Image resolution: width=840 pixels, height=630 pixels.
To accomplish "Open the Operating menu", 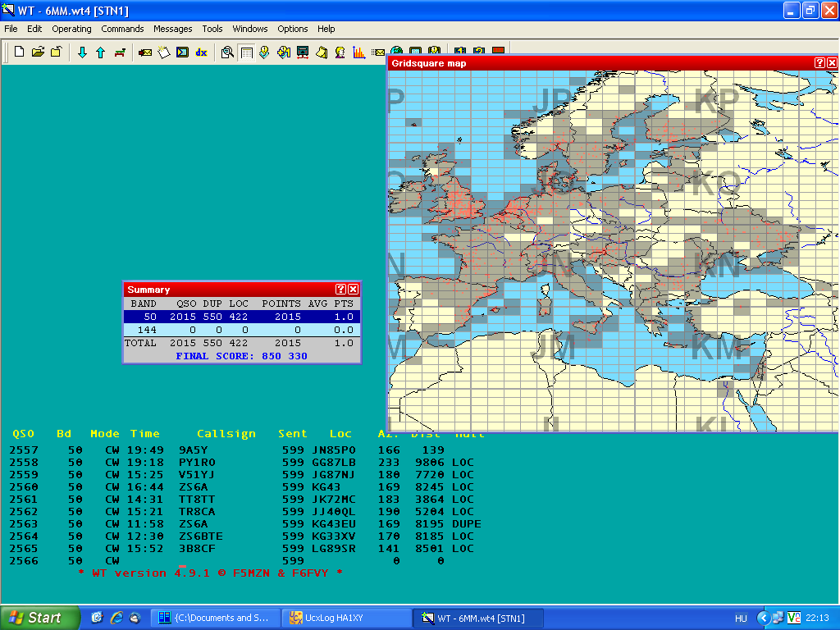I will (72, 29).
